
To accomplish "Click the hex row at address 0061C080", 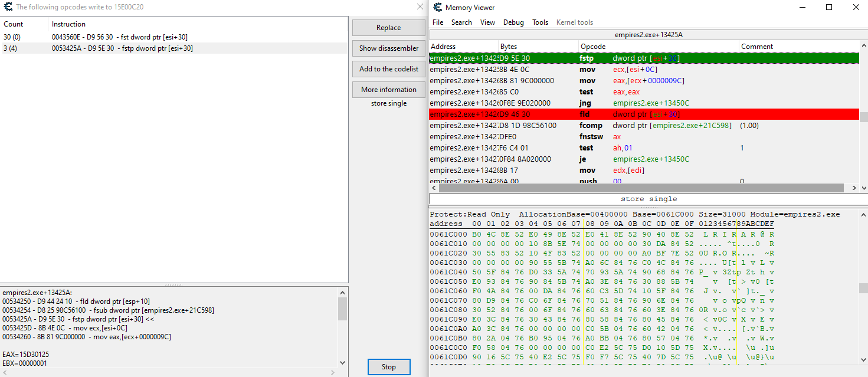I will (602, 309).
